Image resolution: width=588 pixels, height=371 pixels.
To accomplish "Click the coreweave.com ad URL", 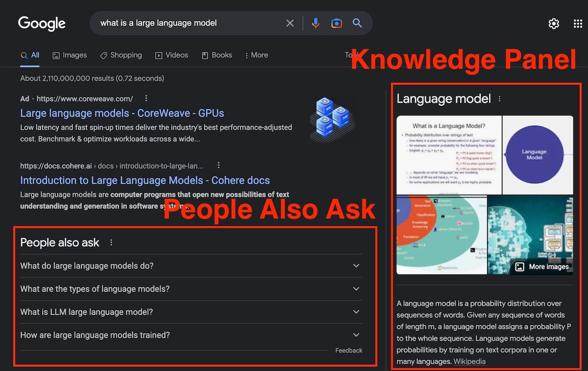I will coord(85,98).
